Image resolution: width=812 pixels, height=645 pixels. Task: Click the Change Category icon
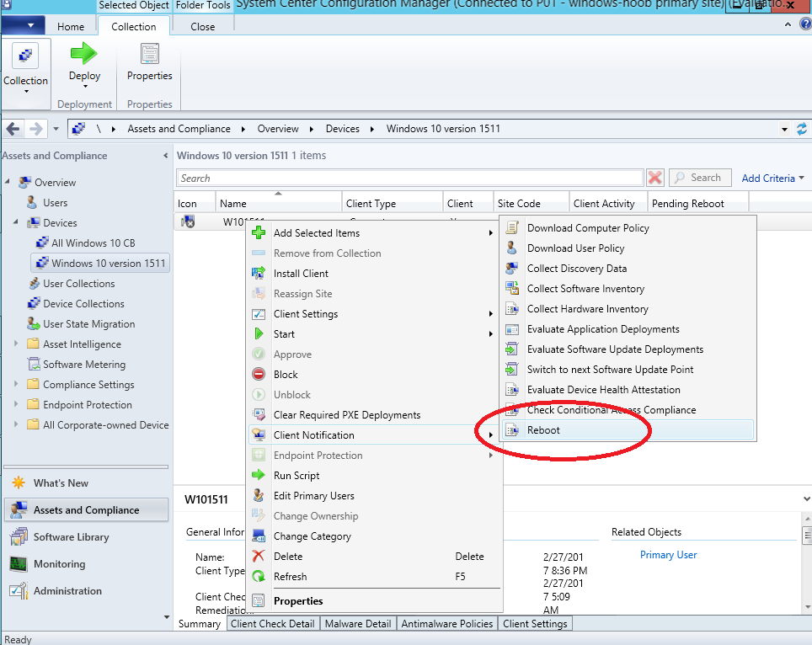(x=259, y=536)
